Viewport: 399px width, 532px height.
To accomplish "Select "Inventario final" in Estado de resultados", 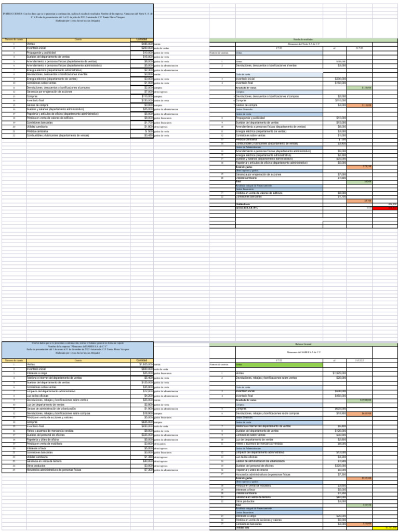I will [245, 83].
